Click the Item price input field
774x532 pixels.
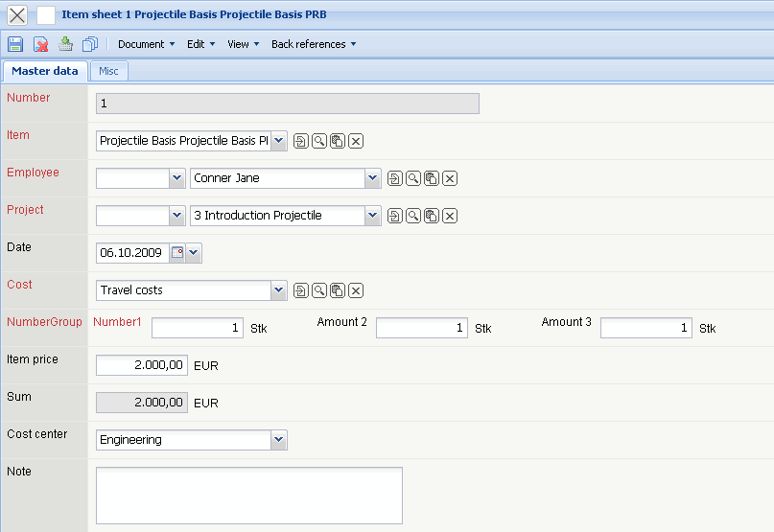pos(142,365)
